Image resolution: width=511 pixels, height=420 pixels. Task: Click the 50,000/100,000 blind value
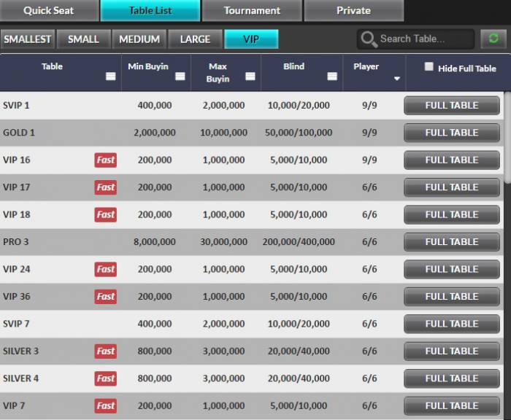(299, 133)
